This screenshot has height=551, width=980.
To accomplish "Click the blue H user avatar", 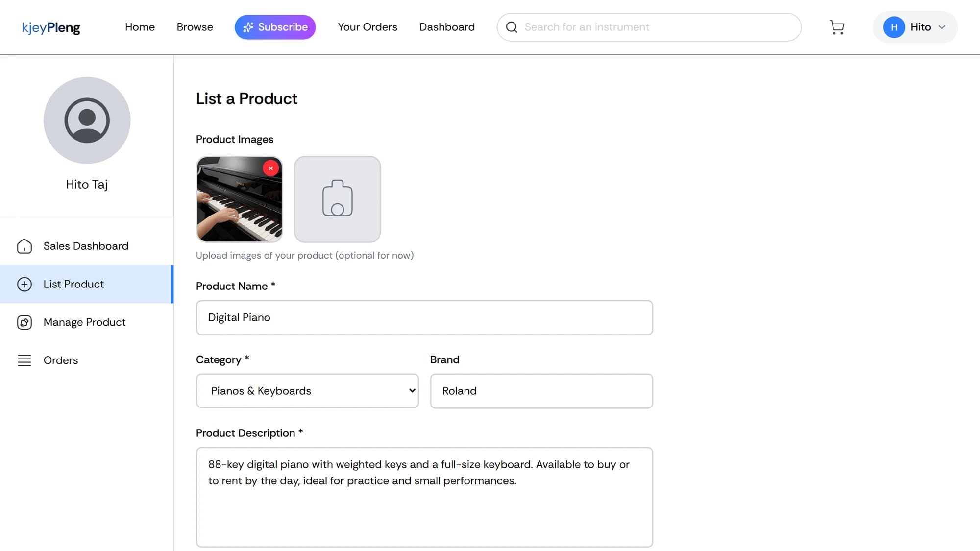I will click(x=894, y=27).
